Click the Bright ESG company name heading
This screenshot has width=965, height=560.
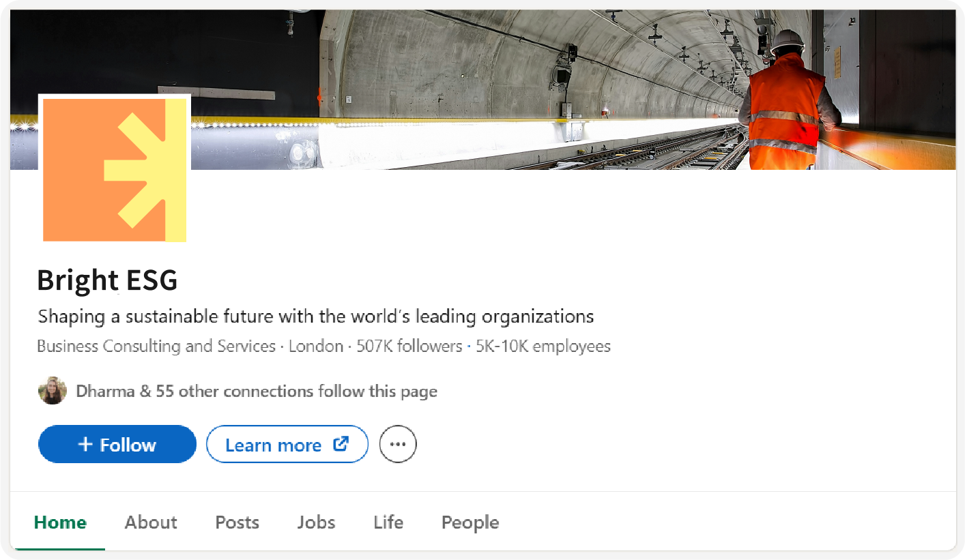[107, 280]
